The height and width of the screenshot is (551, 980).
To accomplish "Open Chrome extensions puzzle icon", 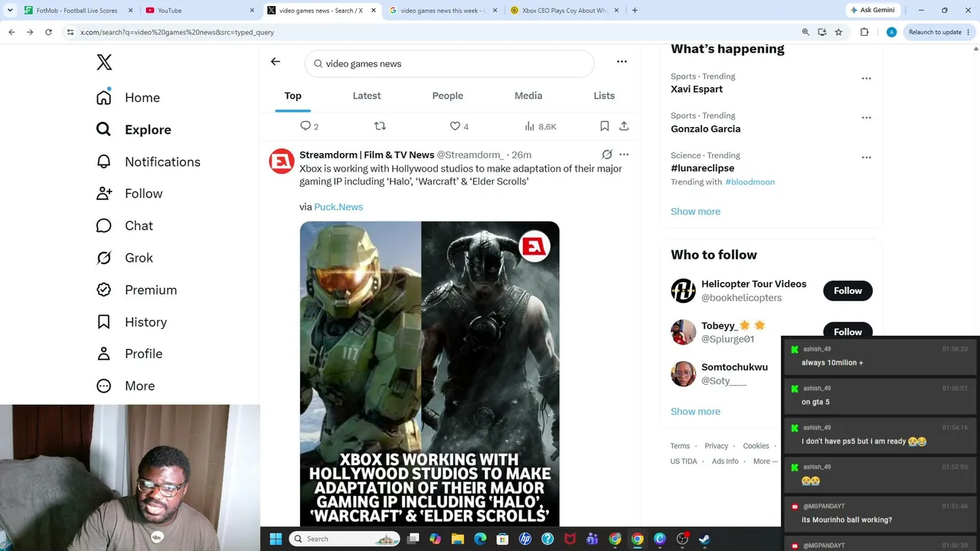I will (x=864, y=32).
